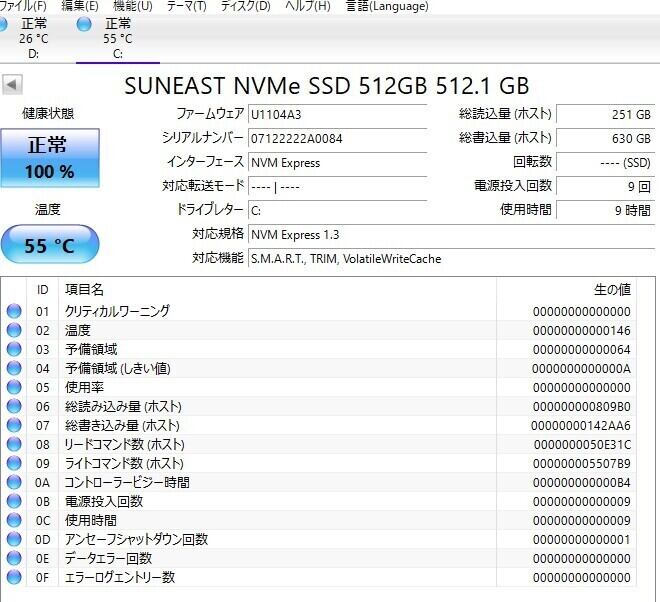Click status icon for row 0C 使用時間

pyautogui.click(x=14, y=520)
